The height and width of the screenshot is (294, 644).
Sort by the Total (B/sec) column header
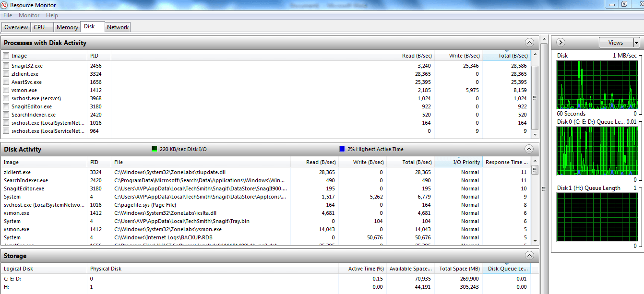tap(506, 56)
